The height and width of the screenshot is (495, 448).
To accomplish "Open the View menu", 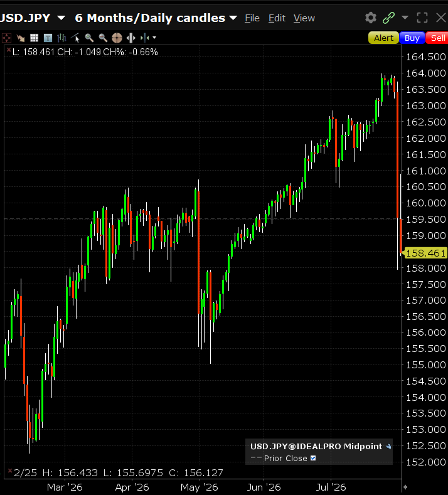I will 304,18.
